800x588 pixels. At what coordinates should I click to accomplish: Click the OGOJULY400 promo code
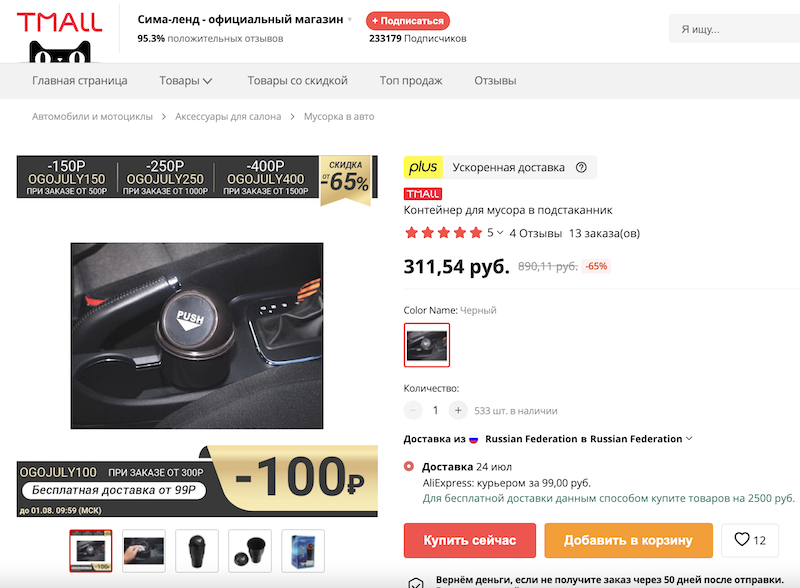pos(265,179)
